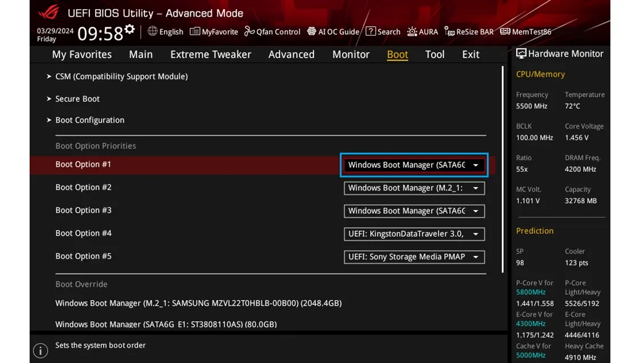Open Boot Option #3 dropdown

pos(414,211)
